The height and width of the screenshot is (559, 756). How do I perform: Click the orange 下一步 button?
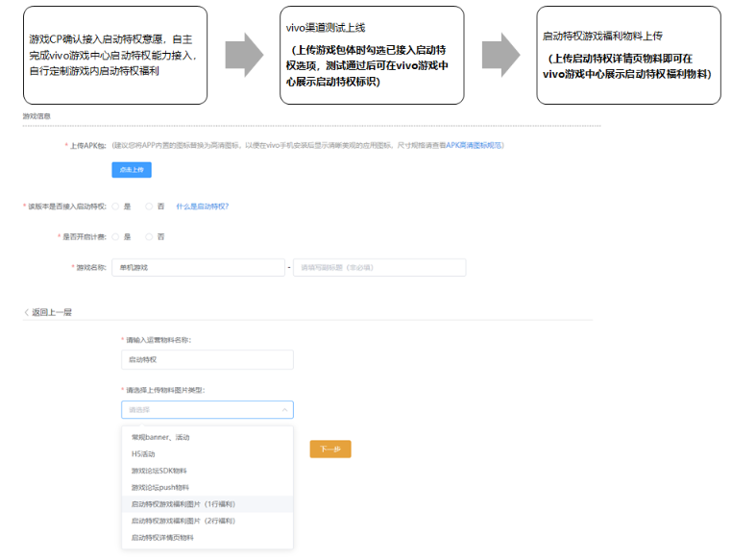point(330,450)
